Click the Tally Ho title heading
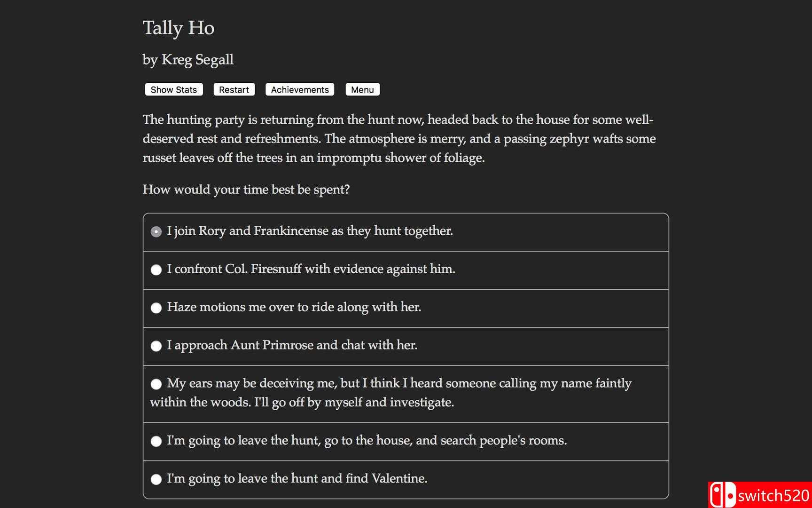The image size is (812, 508). point(179,28)
